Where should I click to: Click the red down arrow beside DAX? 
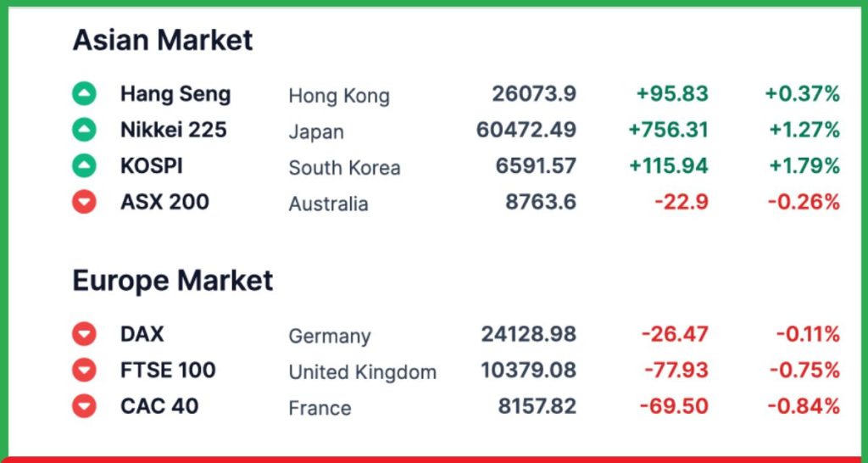(x=84, y=334)
